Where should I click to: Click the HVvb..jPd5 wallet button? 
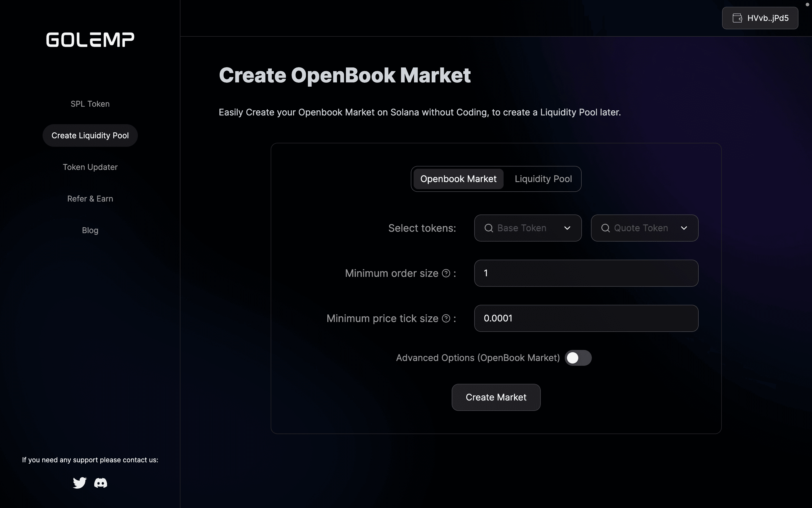[760, 18]
